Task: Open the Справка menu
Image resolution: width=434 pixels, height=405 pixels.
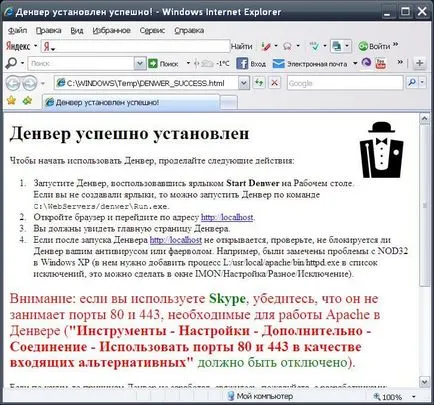Action: pos(189,31)
